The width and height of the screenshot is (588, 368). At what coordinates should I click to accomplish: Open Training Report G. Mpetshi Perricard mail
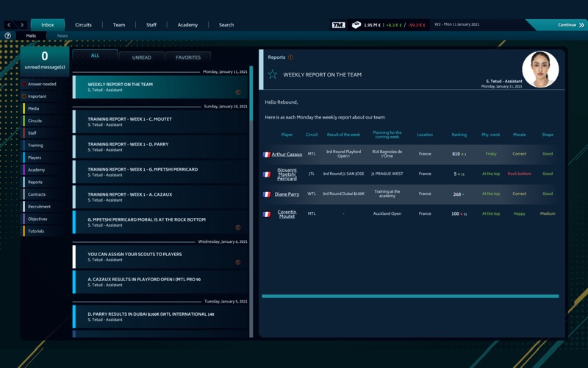coord(160,172)
